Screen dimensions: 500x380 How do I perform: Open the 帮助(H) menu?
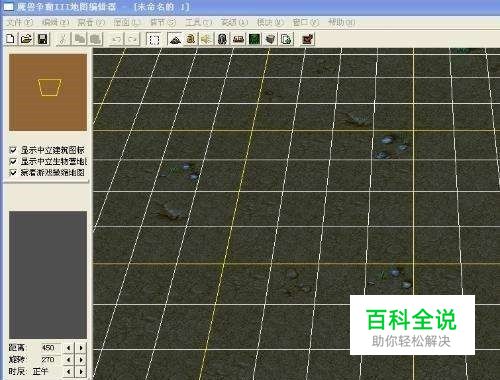[x=341, y=22]
